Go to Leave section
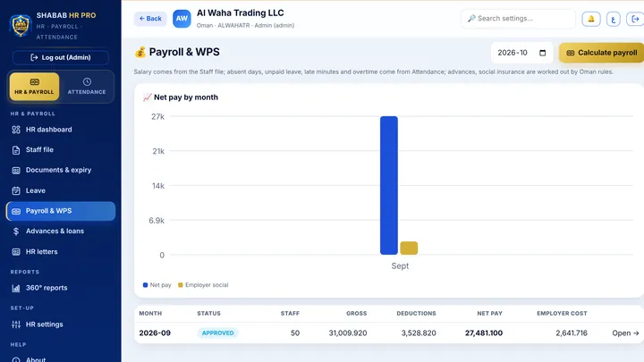644x362 pixels. (x=61, y=190)
